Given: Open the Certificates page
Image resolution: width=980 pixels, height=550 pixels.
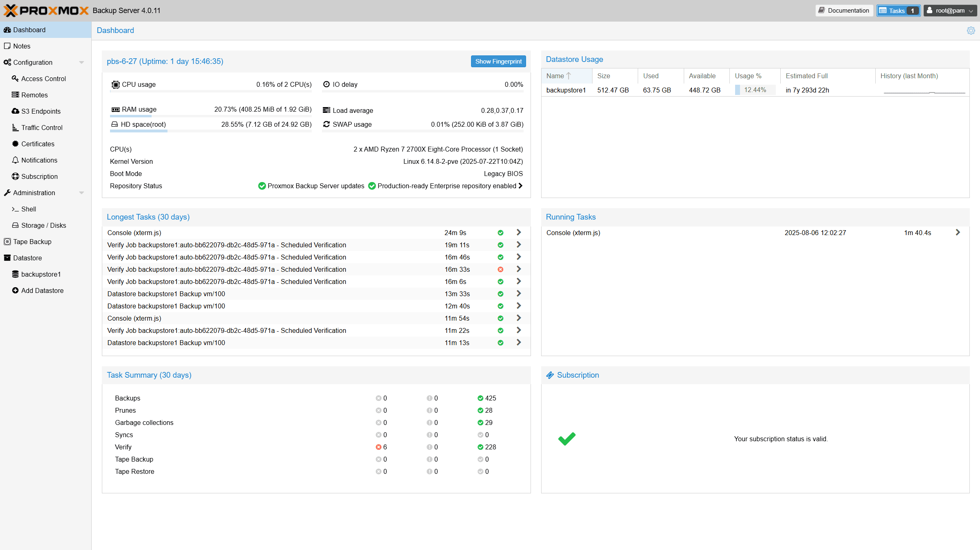Looking at the screenshot, I should pos(37,143).
